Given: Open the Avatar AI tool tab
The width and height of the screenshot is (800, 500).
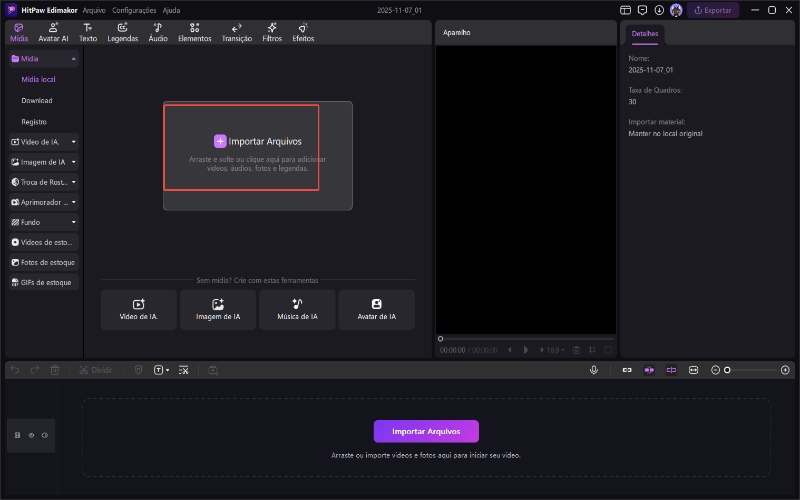Looking at the screenshot, I should tap(53, 32).
